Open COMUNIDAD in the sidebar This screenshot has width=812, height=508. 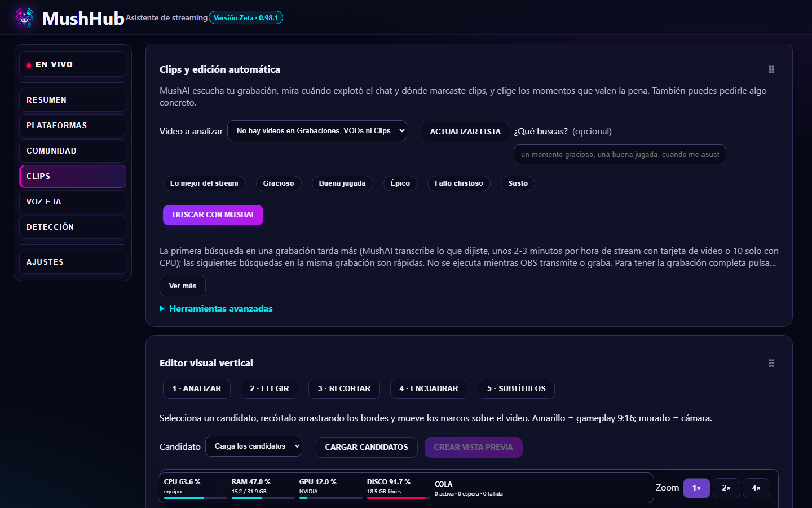73,151
